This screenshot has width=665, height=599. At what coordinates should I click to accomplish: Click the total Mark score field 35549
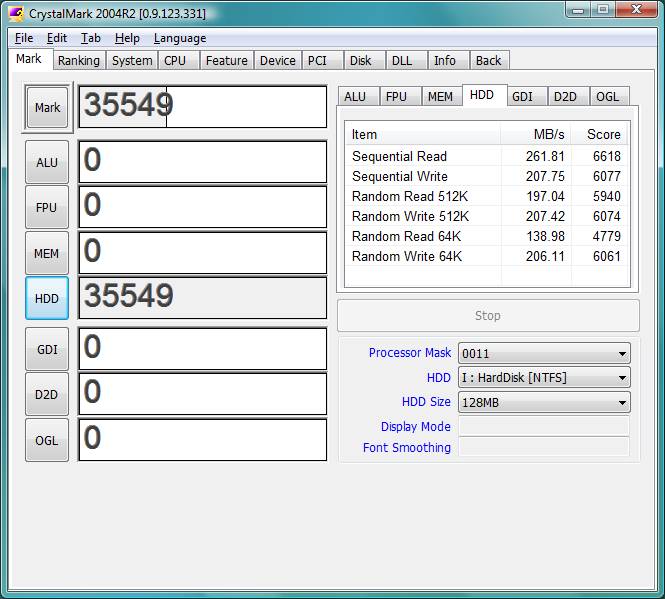click(x=203, y=106)
